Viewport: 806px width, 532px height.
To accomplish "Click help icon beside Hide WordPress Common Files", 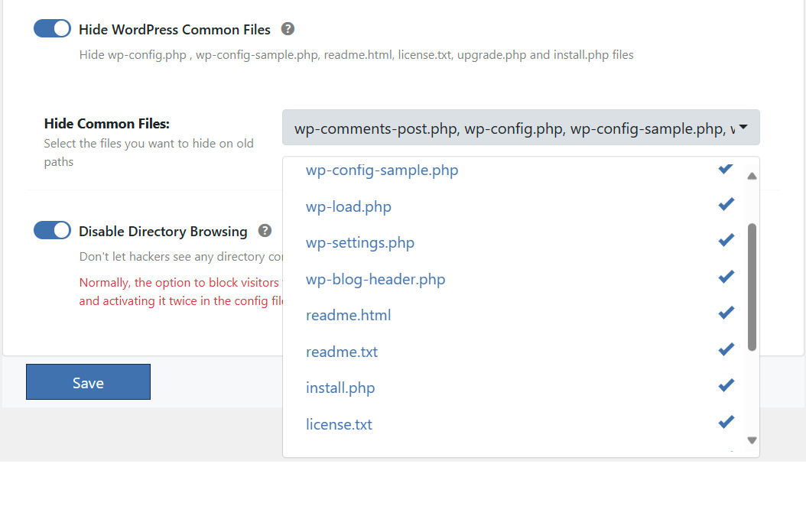I will click(288, 29).
